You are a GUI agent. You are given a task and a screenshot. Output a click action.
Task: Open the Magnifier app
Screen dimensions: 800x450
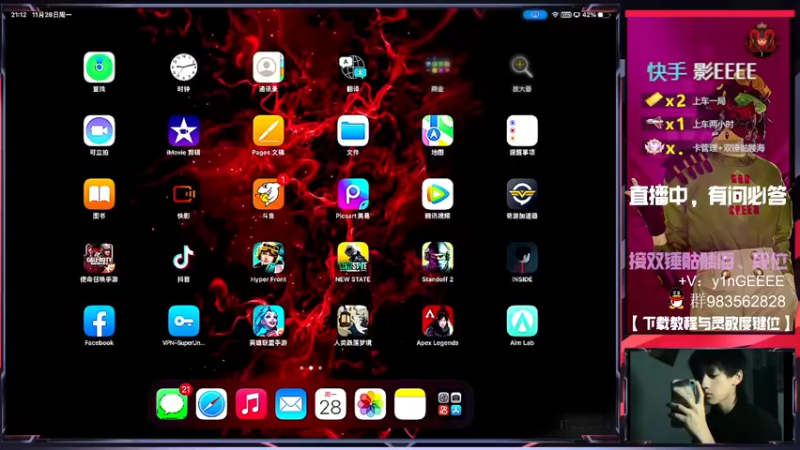[x=522, y=67]
